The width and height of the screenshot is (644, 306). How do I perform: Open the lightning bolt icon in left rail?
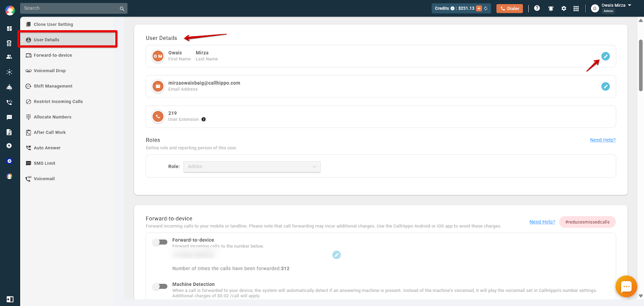tap(9, 146)
